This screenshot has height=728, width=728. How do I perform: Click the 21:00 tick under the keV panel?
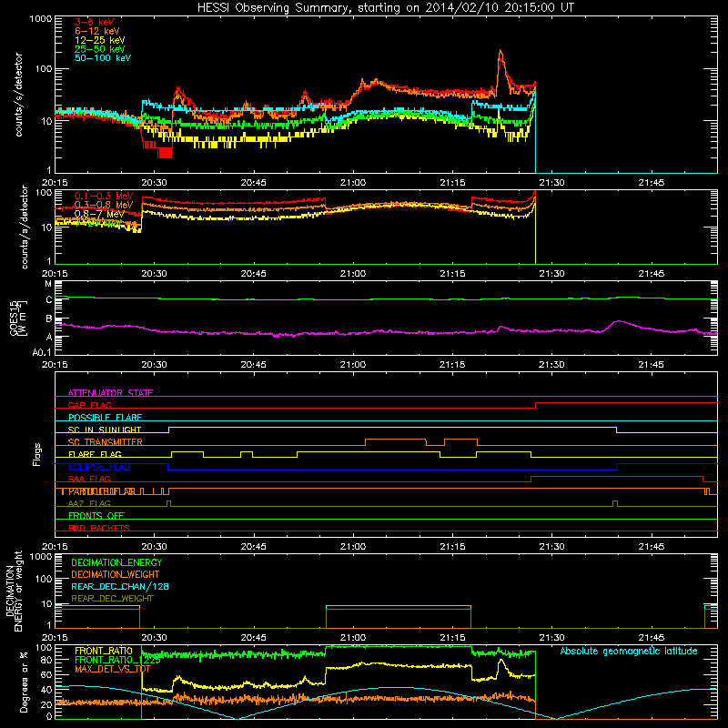[x=353, y=183]
